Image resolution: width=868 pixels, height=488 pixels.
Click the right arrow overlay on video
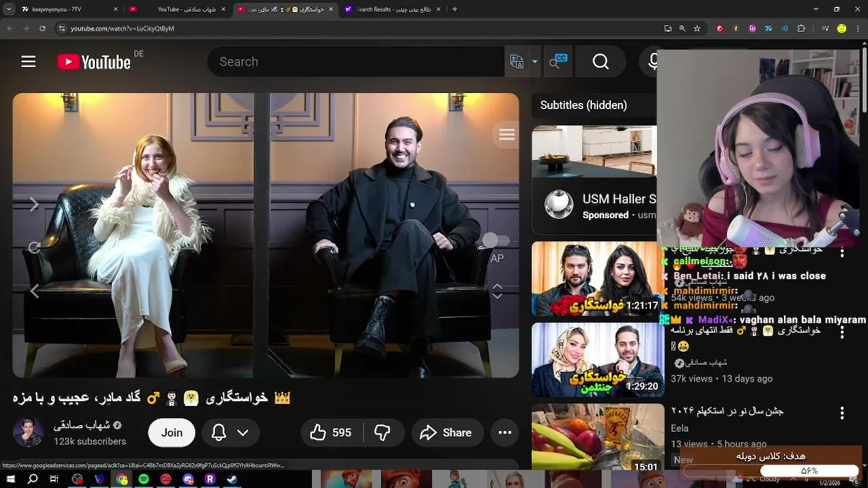[x=34, y=204]
